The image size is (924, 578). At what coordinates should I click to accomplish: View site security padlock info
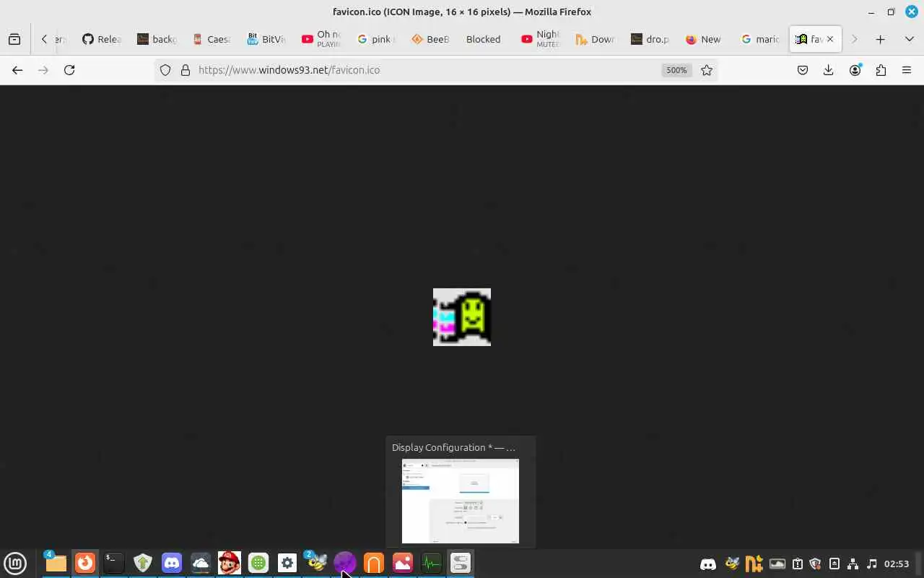tap(186, 70)
